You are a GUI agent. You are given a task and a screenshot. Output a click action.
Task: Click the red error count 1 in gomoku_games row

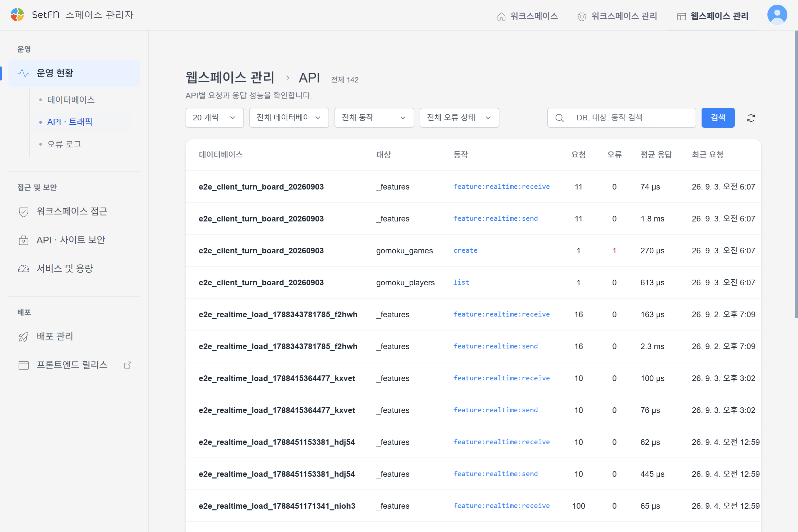click(614, 251)
